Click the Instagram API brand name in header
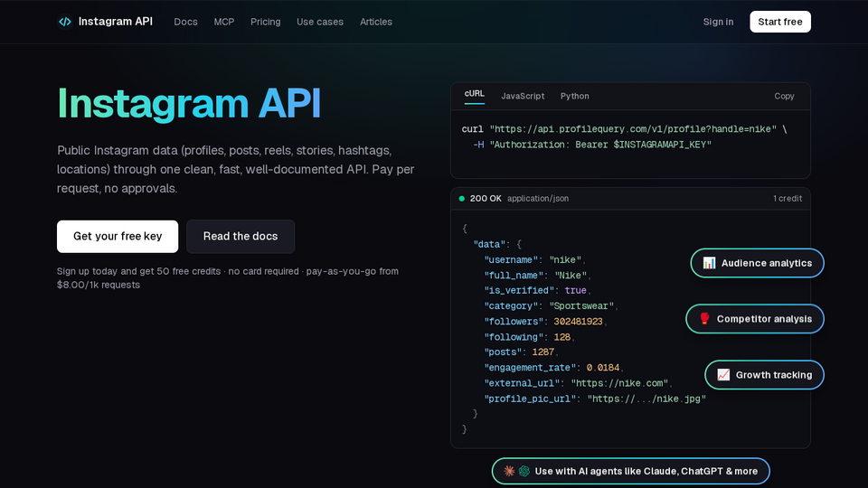 [115, 22]
